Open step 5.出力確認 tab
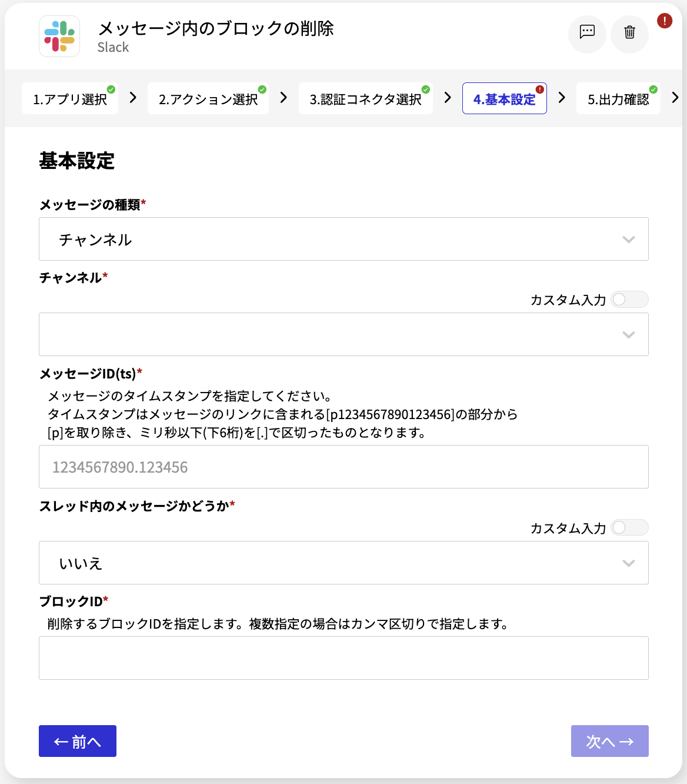Screen dimensions: 687x784 tap(618, 99)
